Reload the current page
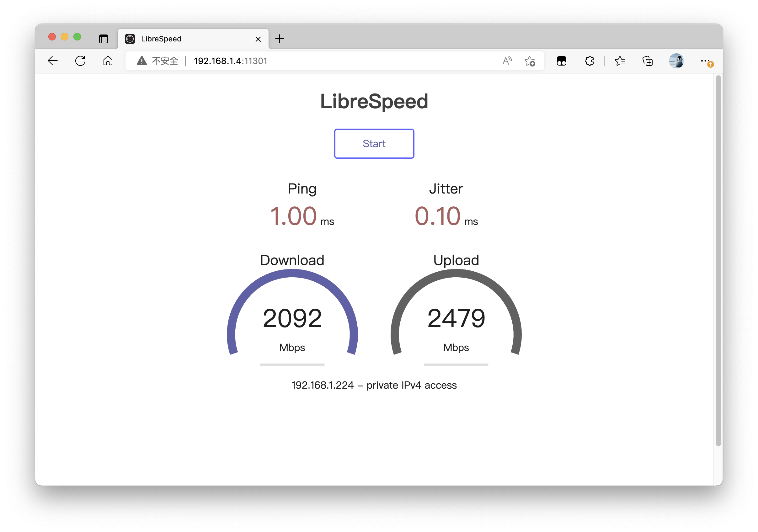This screenshot has width=758, height=532. point(80,61)
